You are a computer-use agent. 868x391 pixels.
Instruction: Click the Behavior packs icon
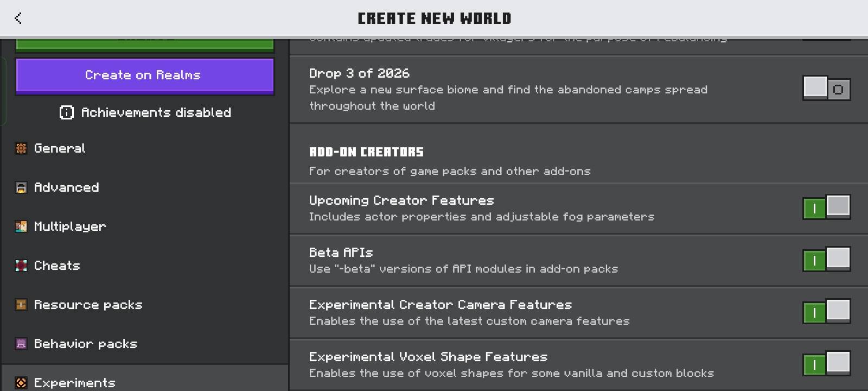point(21,344)
